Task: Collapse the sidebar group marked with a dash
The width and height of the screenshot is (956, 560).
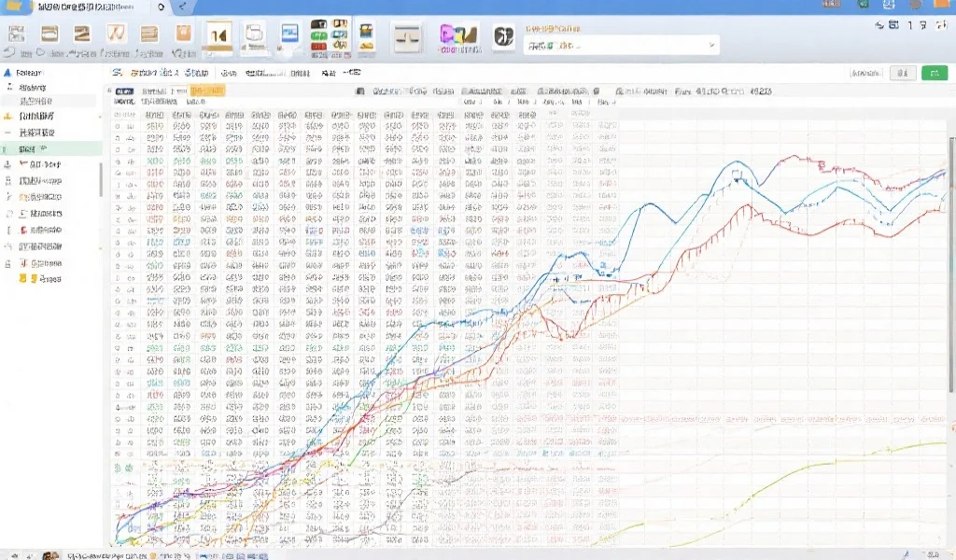Action: [7, 133]
